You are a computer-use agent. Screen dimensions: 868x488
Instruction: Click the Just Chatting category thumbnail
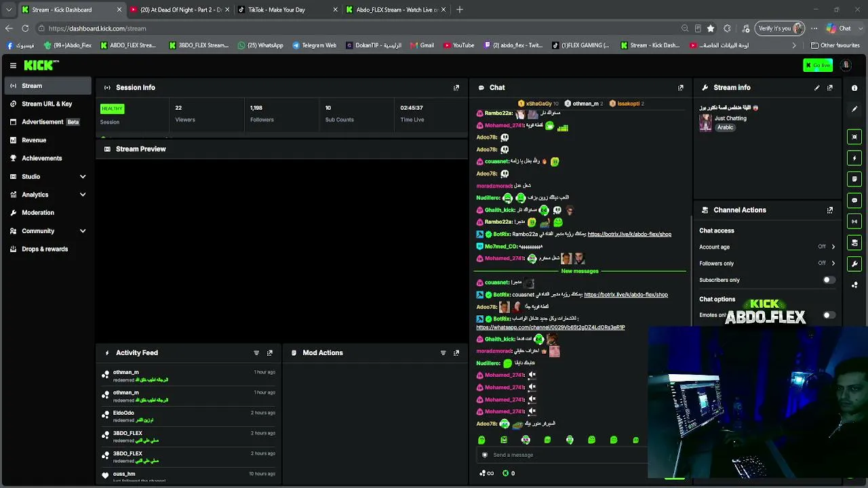point(705,123)
